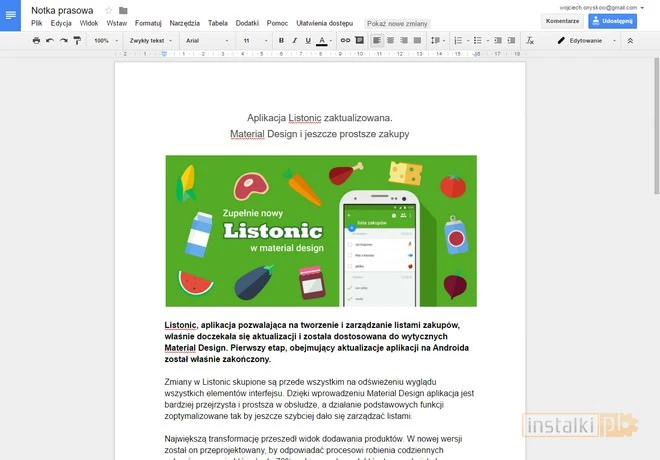Click the Print icon in toolbar
The height and width of the screenshot is (460, 660).
pyautogui.click(x=37, y=41)
